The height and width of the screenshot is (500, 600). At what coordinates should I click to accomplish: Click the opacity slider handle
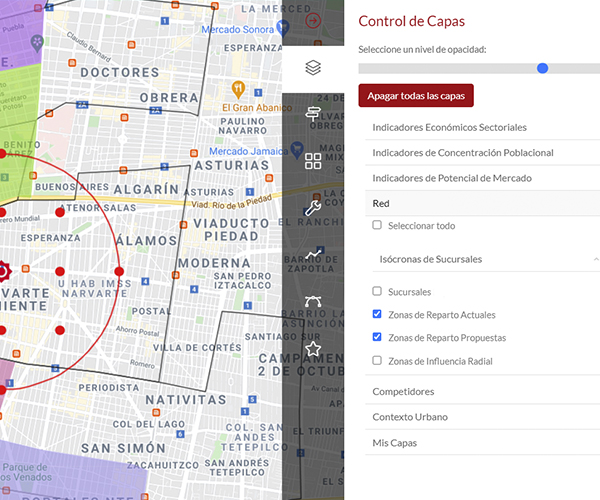[542, 68]
